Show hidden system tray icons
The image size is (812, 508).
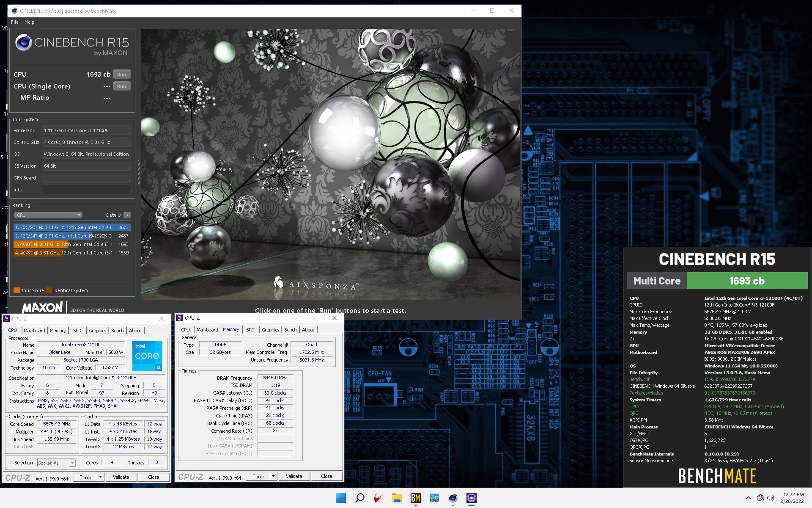coord(748,498)
